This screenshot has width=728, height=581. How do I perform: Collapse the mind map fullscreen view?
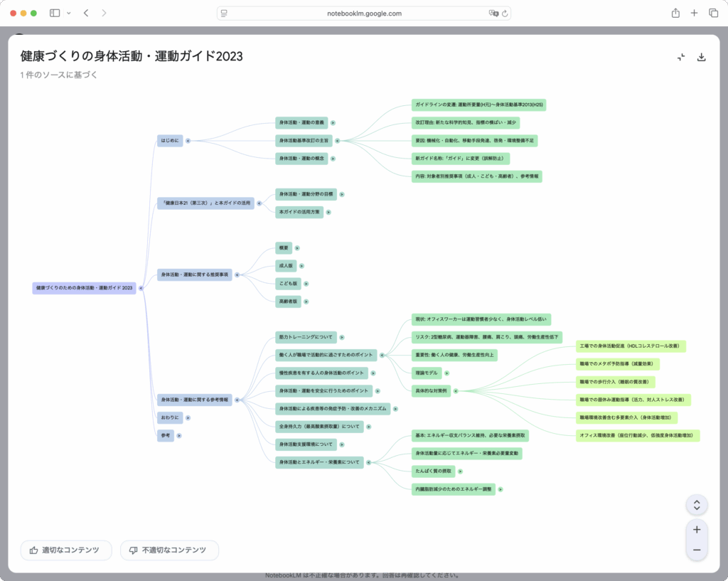681,58
